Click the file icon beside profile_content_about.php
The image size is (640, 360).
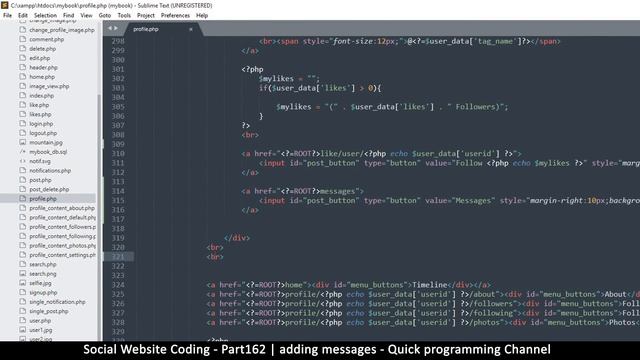click(23, 208)
